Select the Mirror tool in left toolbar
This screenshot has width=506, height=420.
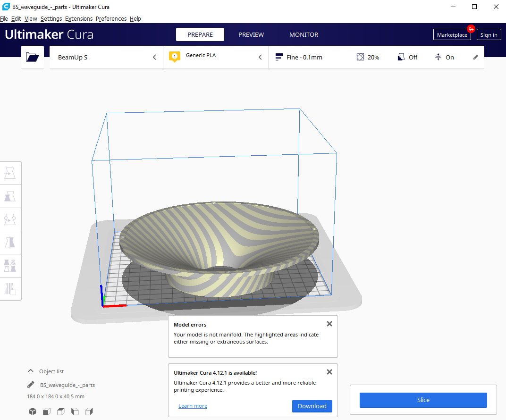click(10, 242)
